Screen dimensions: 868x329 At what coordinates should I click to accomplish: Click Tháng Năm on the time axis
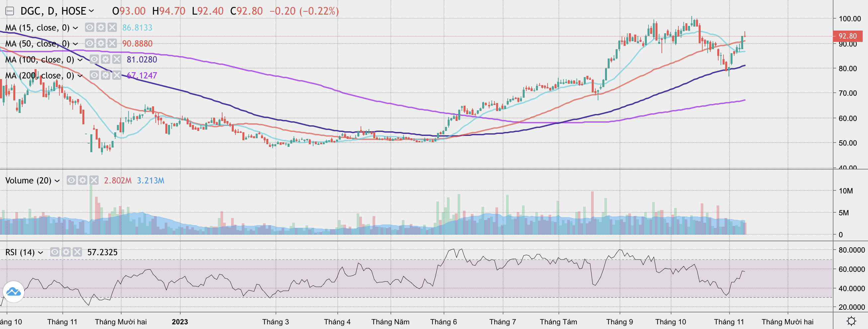coord(391,322)
